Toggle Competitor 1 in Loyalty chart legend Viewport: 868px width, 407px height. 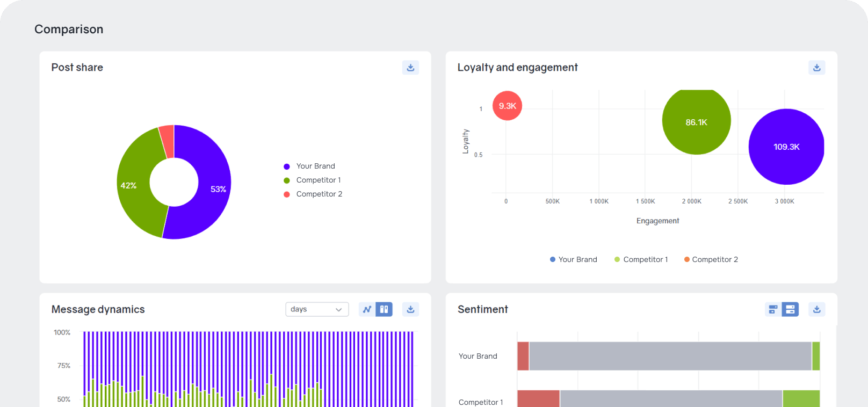(x=641, y=259)
